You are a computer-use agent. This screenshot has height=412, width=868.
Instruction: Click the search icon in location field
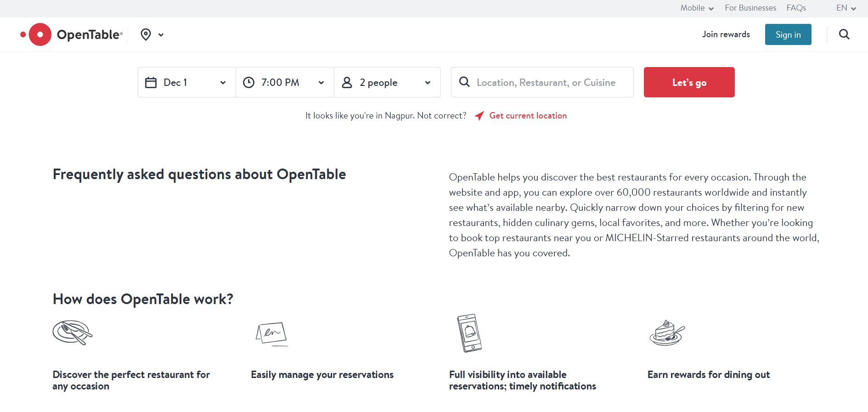(464, 82)
